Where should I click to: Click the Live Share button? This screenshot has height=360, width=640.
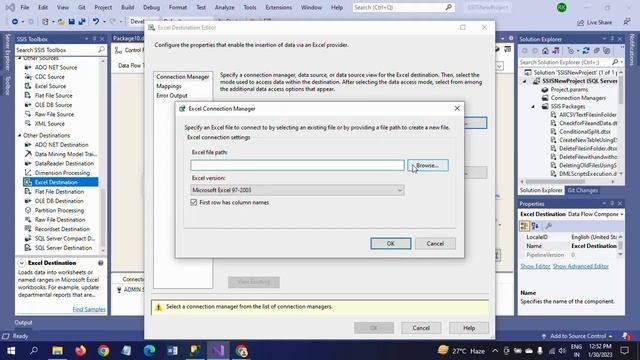[x=594, y=22]
